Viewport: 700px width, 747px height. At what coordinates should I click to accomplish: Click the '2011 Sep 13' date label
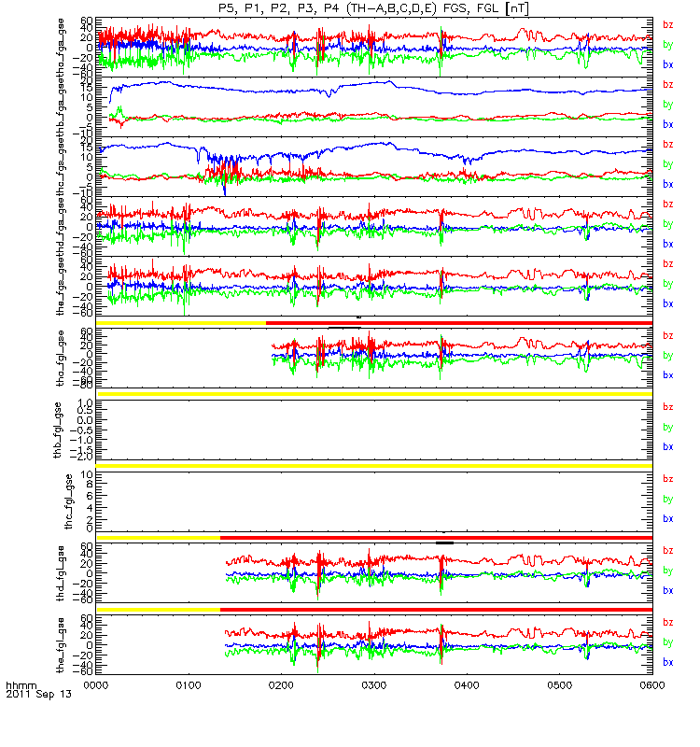pyautogui.click(x=38, y=694)
